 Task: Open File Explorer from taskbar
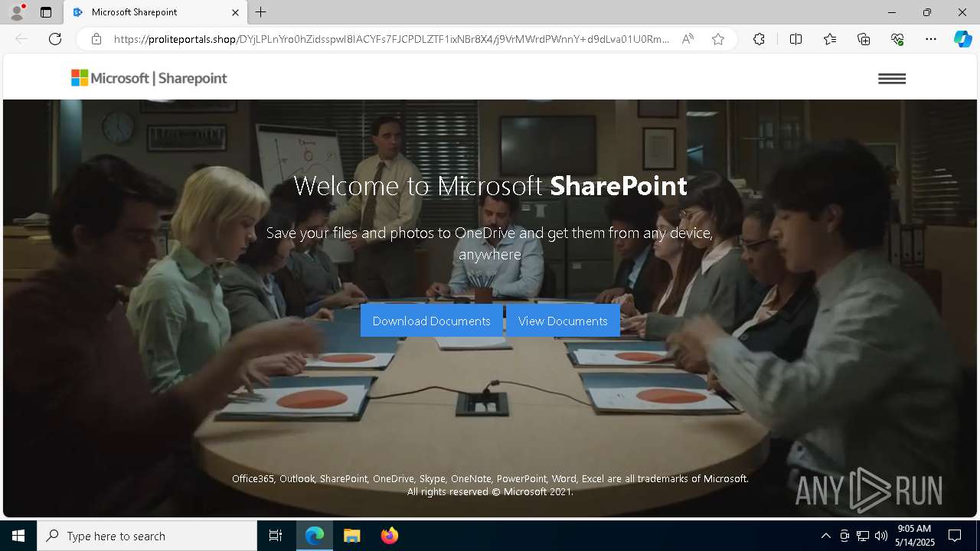coord(351,536)
